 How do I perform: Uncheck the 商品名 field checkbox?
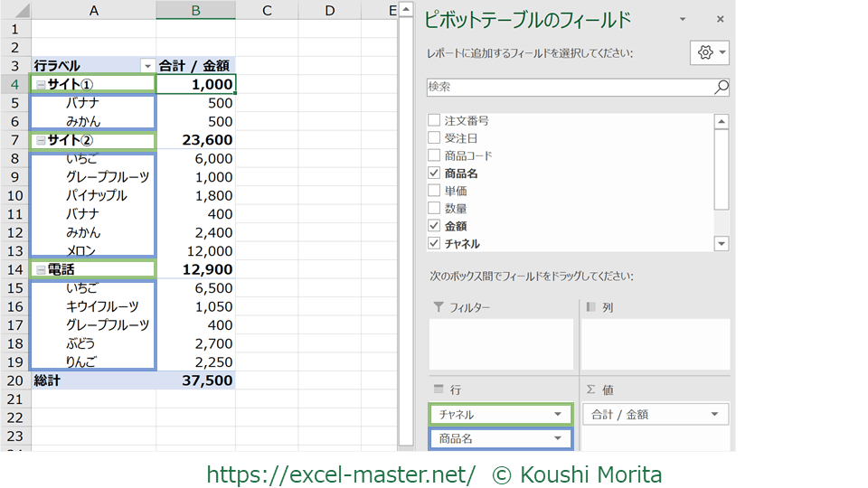point(434,174)
